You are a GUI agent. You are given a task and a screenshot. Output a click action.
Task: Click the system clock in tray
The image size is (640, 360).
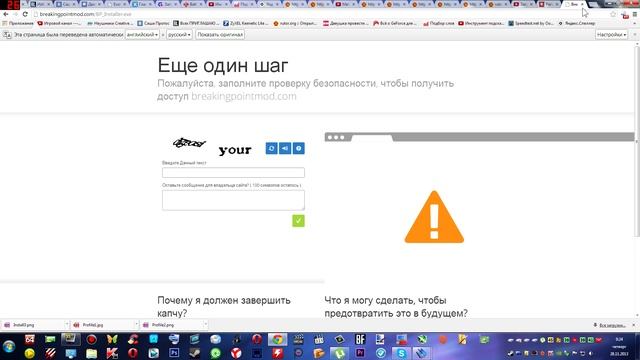(619, 346)
